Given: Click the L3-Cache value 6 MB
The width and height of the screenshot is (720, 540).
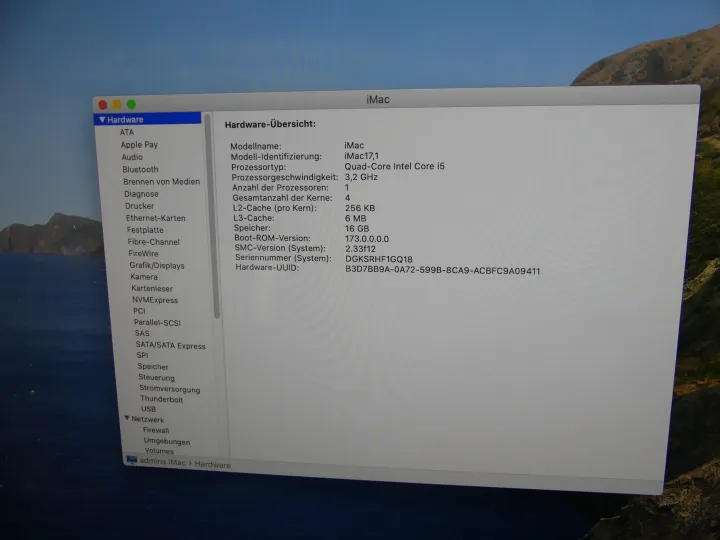Looking at the screenshot, I should click(x=356, y=218).
